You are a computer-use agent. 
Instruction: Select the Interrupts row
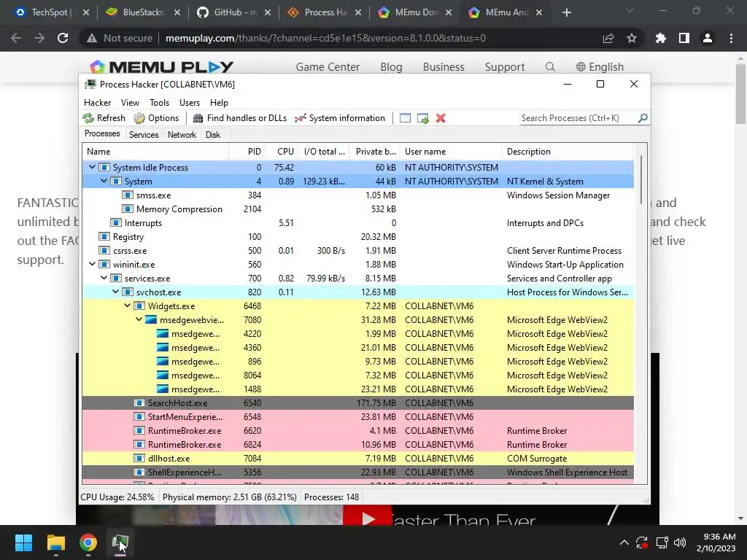pyautogui.click(x=357, y=223)
